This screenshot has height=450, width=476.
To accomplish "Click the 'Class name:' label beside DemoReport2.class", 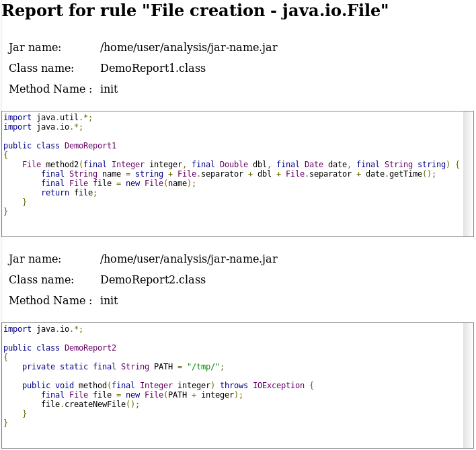I will pyautogui.click(x=41, y=279).
